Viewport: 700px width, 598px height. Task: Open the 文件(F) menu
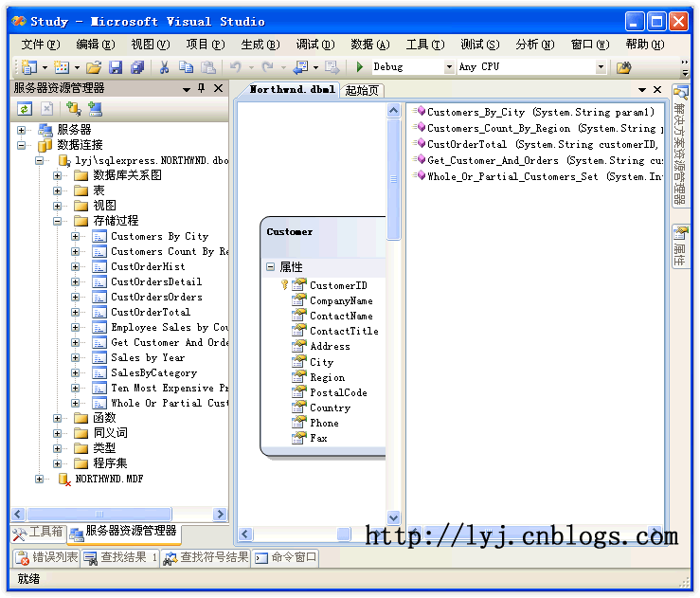coord(40,45)
